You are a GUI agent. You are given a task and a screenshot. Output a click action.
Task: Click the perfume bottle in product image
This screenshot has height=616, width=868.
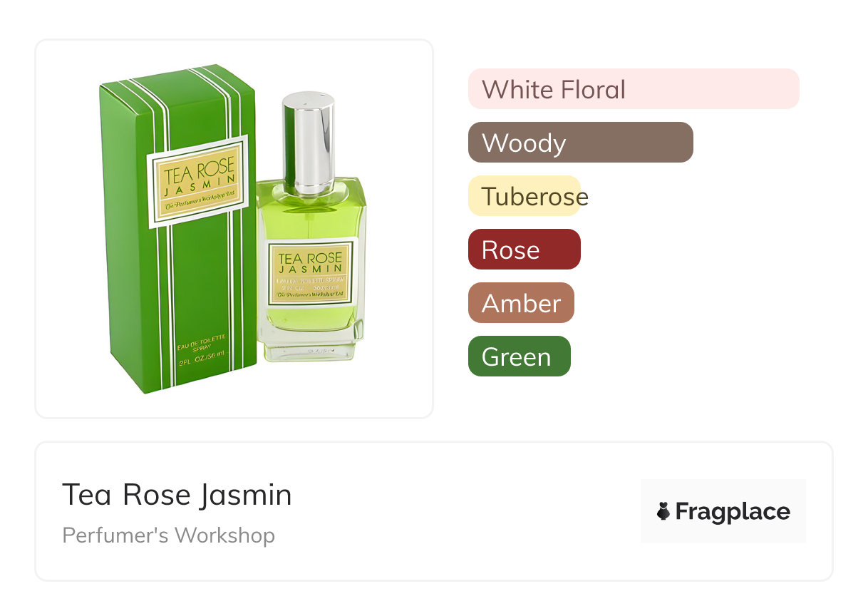311,227
